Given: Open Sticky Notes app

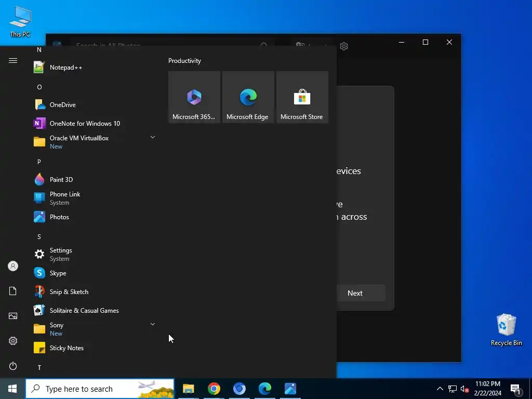Looking at the screenshot, I should pyautogui.click(x=94, y=348).
